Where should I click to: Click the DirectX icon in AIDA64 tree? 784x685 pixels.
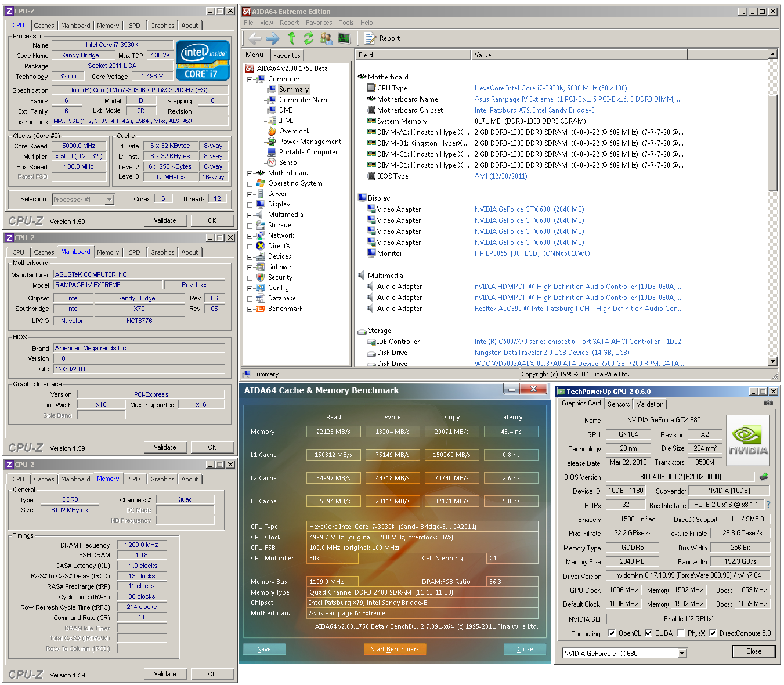[261, 246]
